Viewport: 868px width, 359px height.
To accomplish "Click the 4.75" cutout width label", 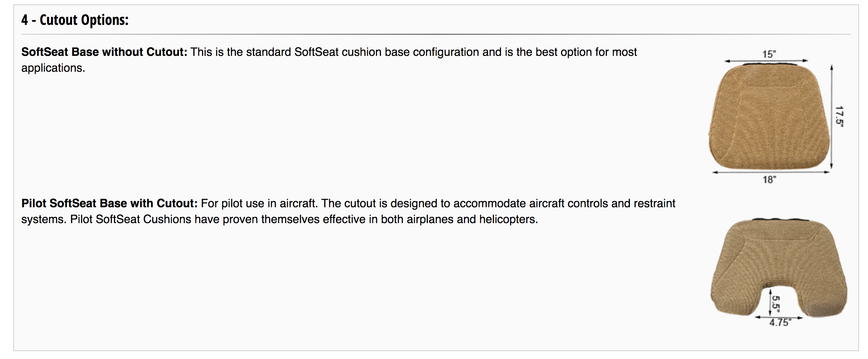I will pyautogui.click(x=780, y=323).
